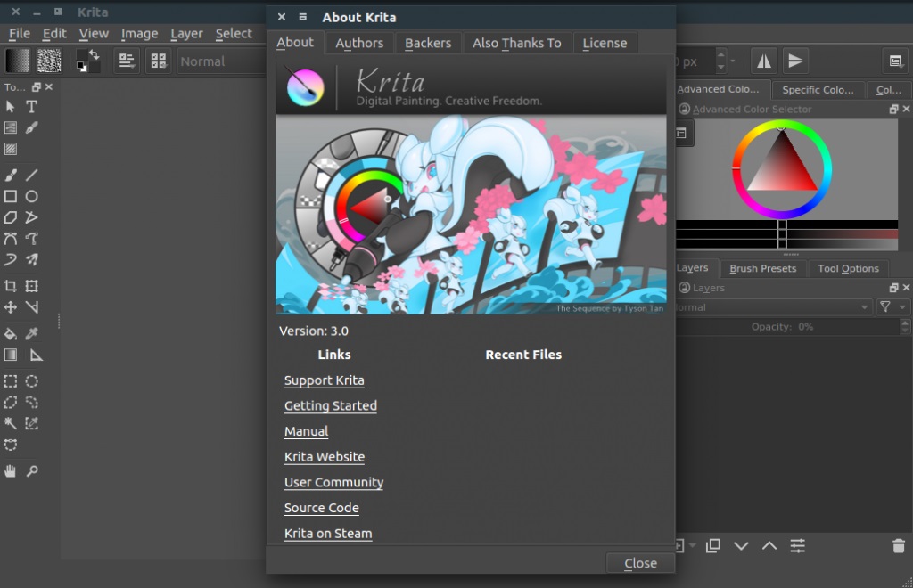913x588 pixels.
Task: Select the Polygon tool
Action: click(11, 217)
